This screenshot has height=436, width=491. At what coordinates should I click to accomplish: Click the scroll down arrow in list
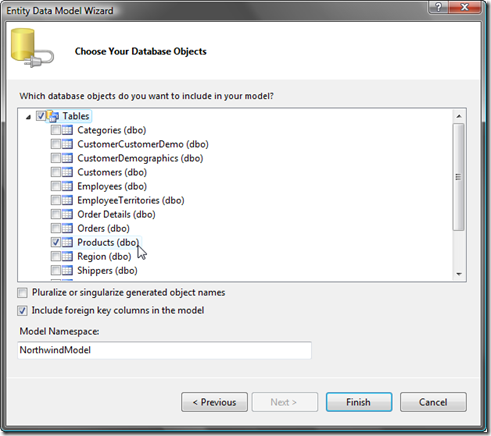(459, 274)
